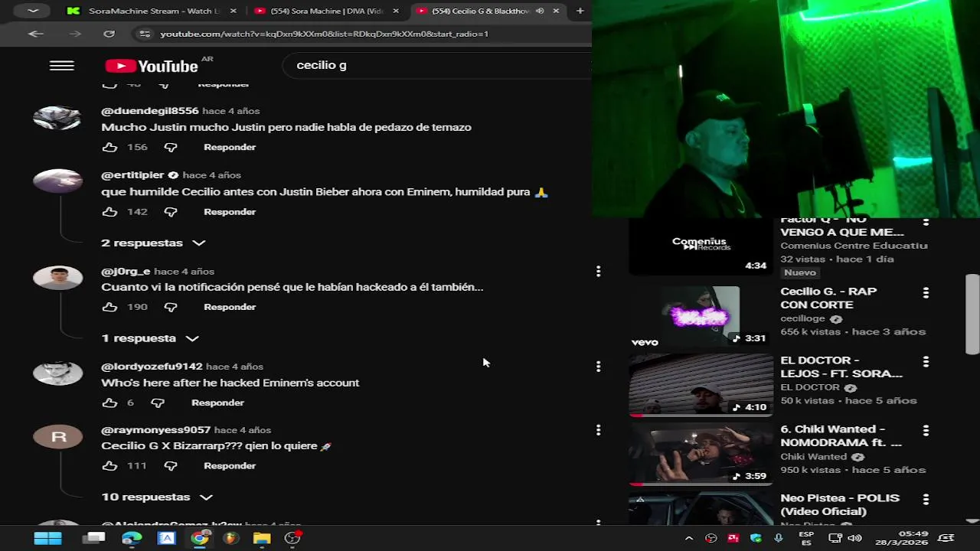Go to YouTube home via logo
Image resolution: width=980 pixels, height=551 pixels.
point(152,66)
